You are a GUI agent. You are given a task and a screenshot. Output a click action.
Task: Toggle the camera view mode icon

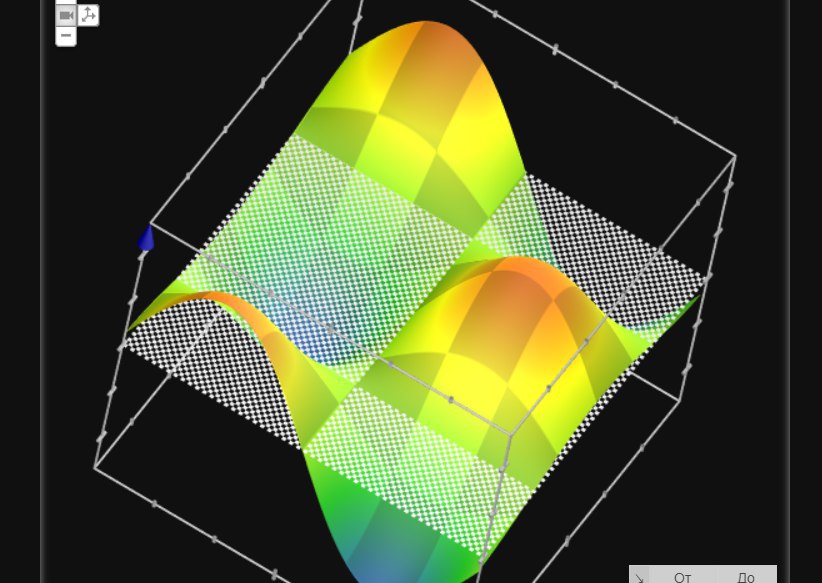[66, 15]
